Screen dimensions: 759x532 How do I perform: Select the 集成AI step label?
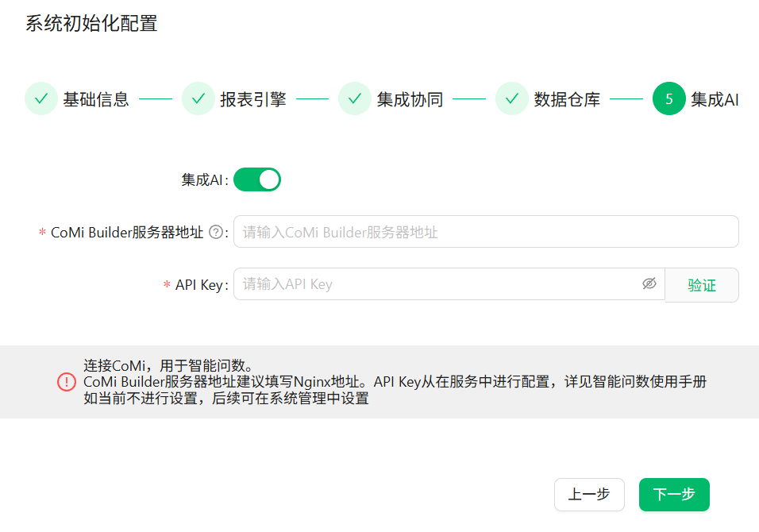click(715, 99)
